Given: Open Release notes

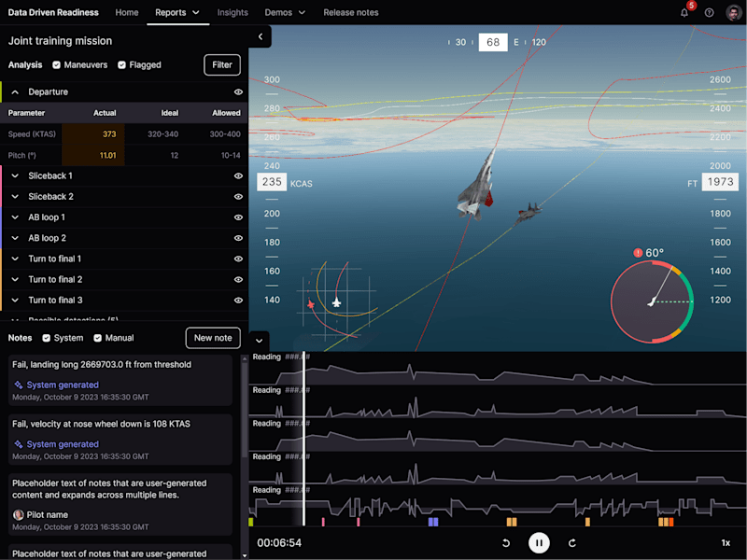Looking at the screenshot, I should pos(351,13).
